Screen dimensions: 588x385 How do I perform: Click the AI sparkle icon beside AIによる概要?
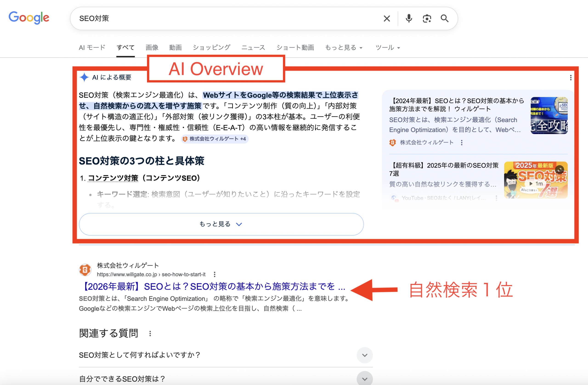click(x=85, y=77)
